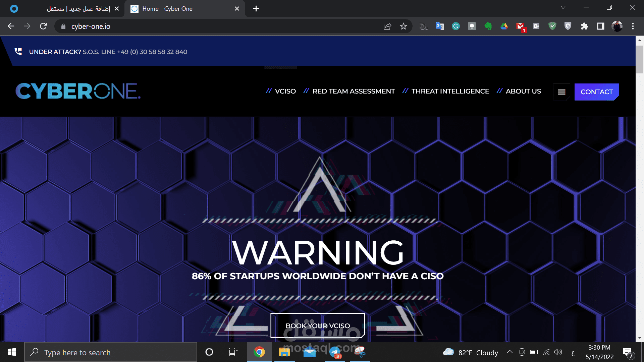The height and width of the screenshot is (362, 644).
Task: Open Telegram from the taskbar
Action: [335, 352]
